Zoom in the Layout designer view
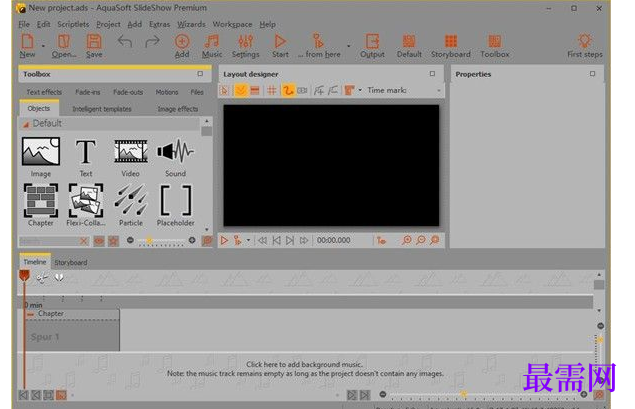Image resolution: width=635 pixels, height=409 pixels. [x=407, y=241]
